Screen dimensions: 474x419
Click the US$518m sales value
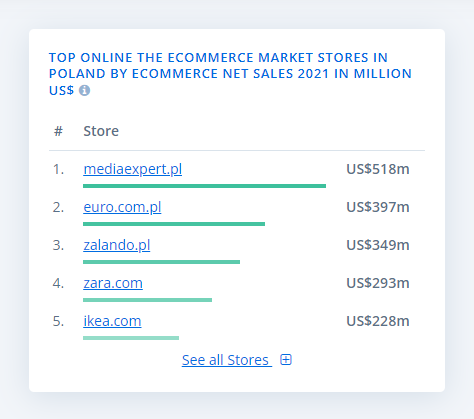[378, 169]
